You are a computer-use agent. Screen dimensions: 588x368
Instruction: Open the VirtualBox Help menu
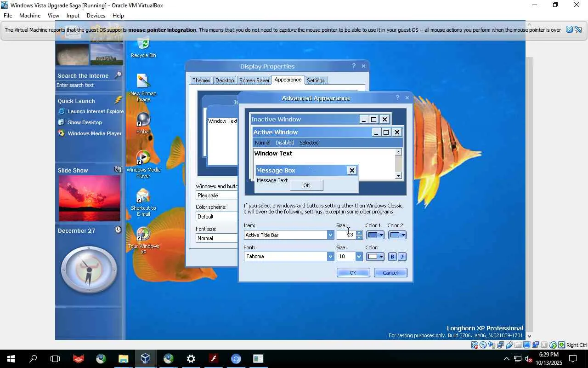(x=118, y=16)
